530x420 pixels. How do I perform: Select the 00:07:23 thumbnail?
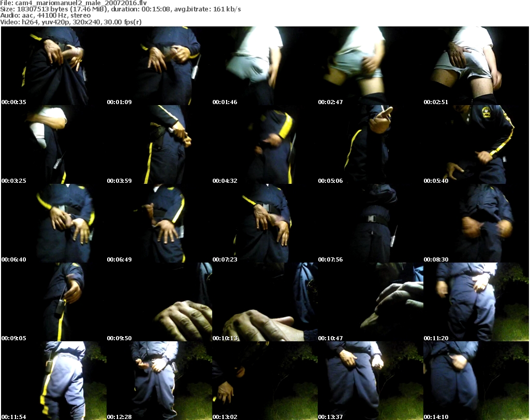pyautogui.click(x=264, y=224)
